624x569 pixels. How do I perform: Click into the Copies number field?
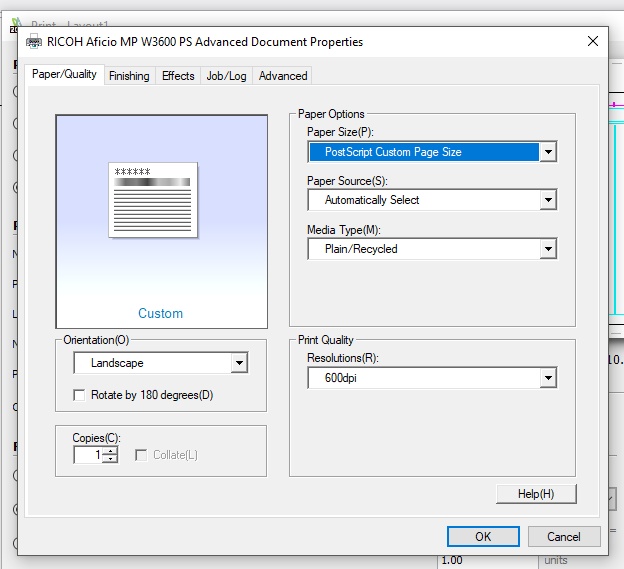(x=88, y=455)
